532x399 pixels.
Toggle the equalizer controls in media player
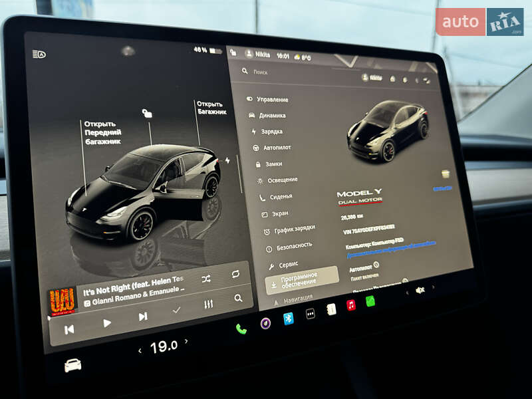point(208,304)
